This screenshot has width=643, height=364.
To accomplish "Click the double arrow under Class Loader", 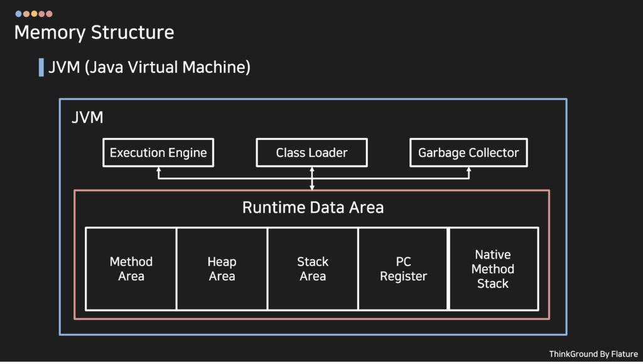I will pyautogui.click(x=312, y=178).
